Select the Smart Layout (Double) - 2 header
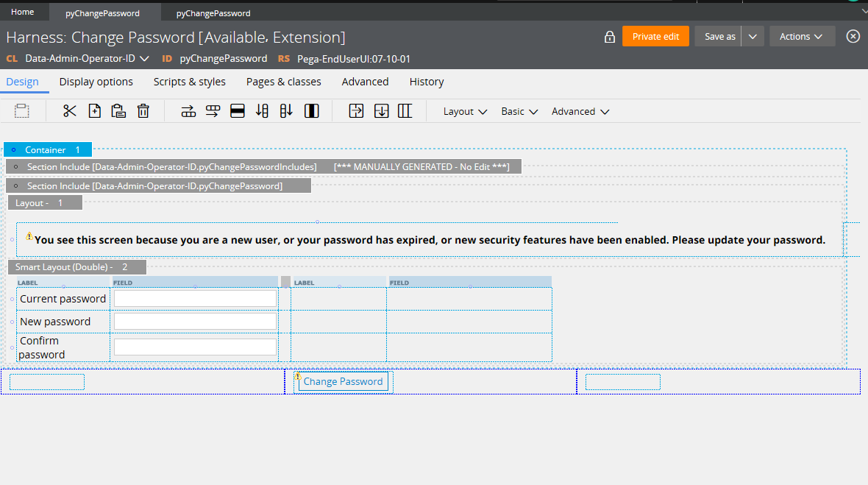The height and width of the screenshot is (485, 868). (x=77, y=267)
